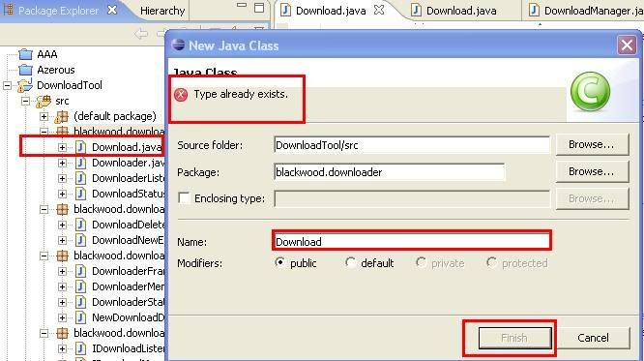Minimize the Package Explorer view
Screen dimensions: 644x361
242,6
